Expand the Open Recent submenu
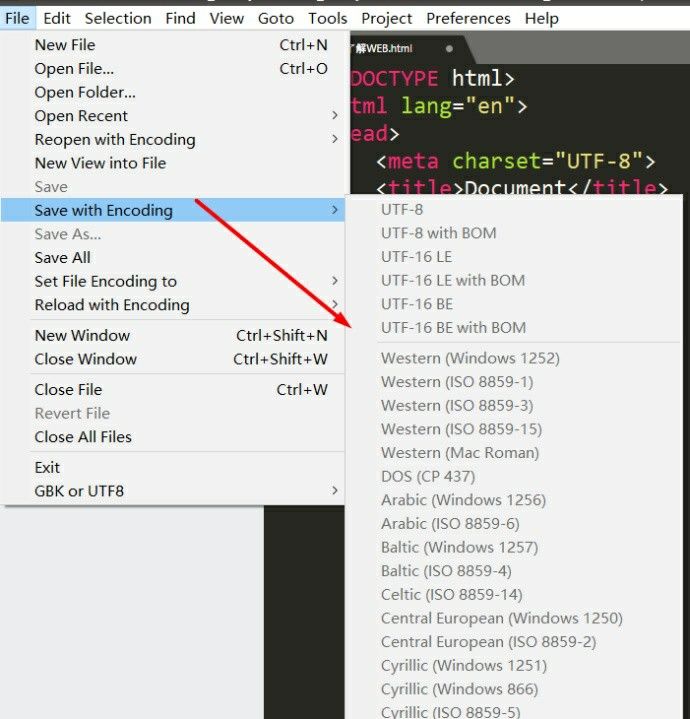 pos(172,116)
